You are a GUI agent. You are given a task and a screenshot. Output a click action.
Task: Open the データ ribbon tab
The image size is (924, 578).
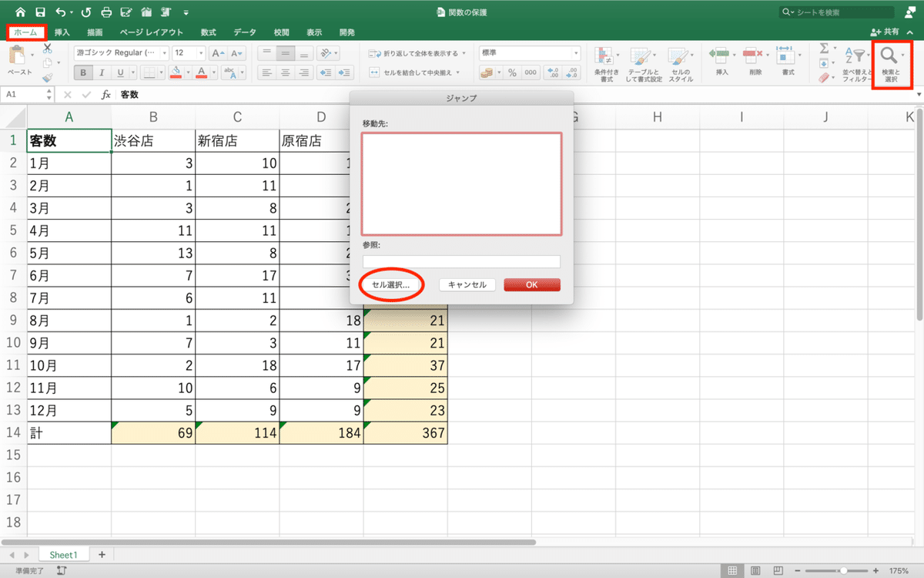pyautogui.click(x=244, y=32)
